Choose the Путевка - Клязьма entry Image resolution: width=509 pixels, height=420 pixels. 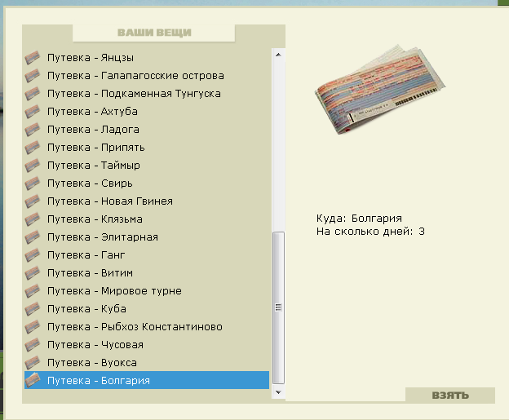click(147, 219)
